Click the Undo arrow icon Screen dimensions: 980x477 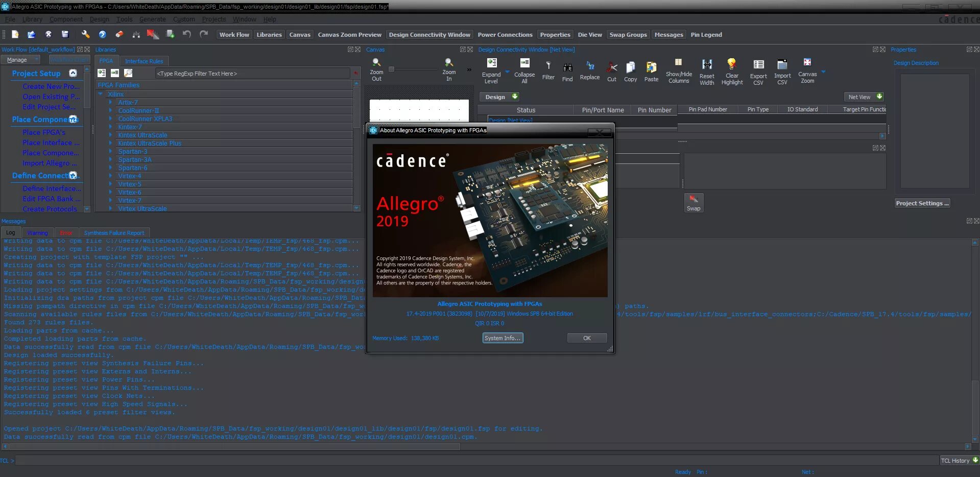[187, 34]
